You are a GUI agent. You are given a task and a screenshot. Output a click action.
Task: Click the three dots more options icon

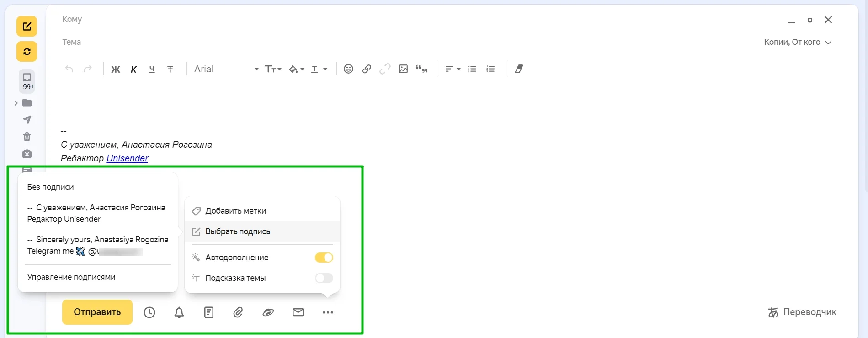pyautogui.click(x=328, y=312)
